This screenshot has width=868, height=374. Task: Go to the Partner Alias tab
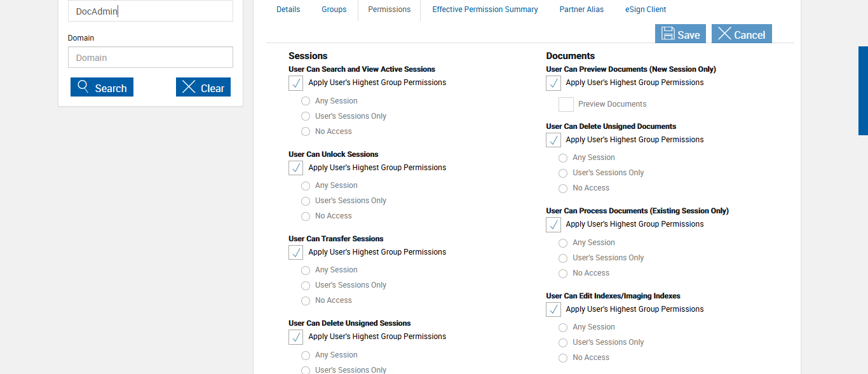tap(581, 10)
